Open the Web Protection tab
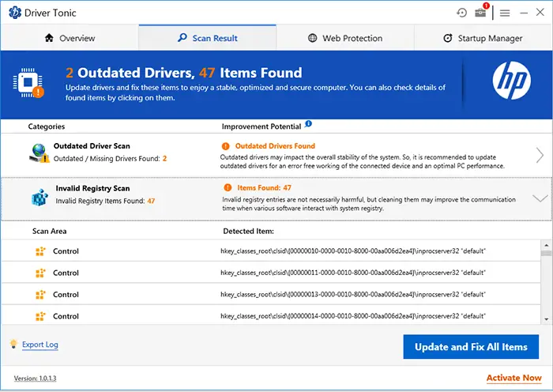The width and height of the screenshot is (553, 392). click(344, 38)
